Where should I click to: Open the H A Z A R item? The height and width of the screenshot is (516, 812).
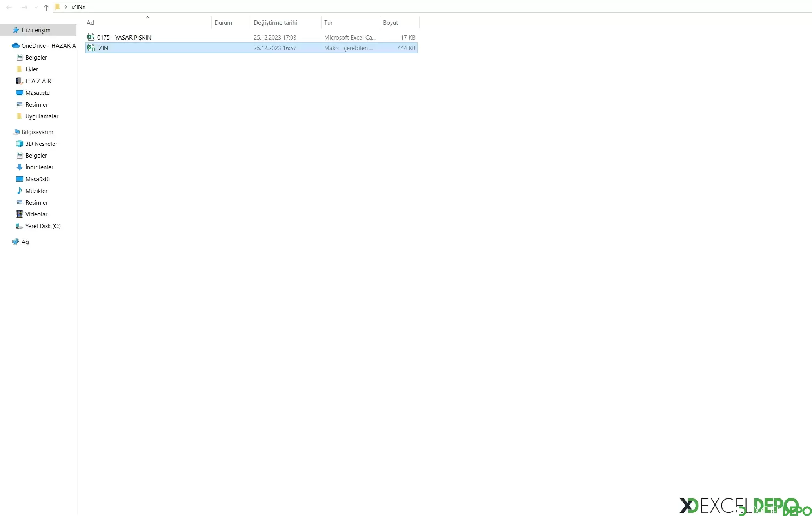tap(38, 81)
